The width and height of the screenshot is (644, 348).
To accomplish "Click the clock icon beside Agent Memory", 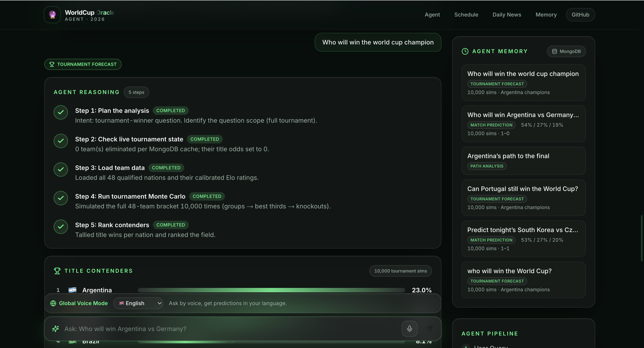I will coord(465,51).
